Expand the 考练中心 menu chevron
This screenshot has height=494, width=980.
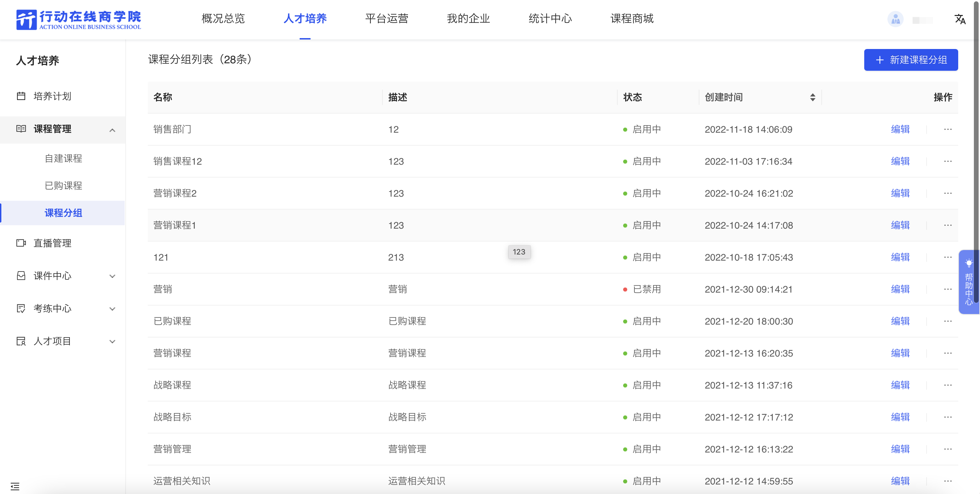[112, 309]
